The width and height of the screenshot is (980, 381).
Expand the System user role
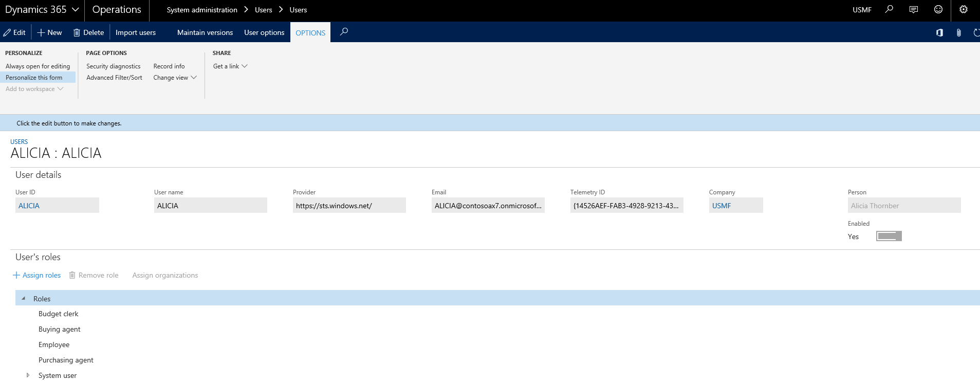tap(28, 375)
